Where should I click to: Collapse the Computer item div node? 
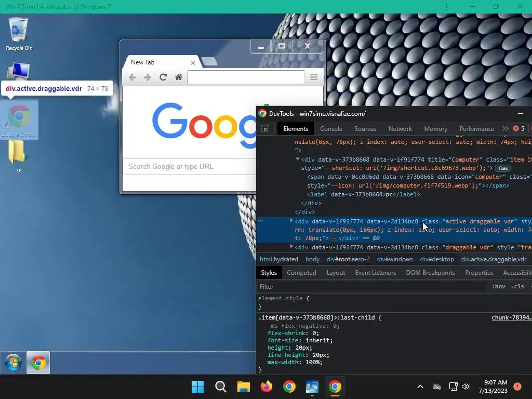pos(298,159)
